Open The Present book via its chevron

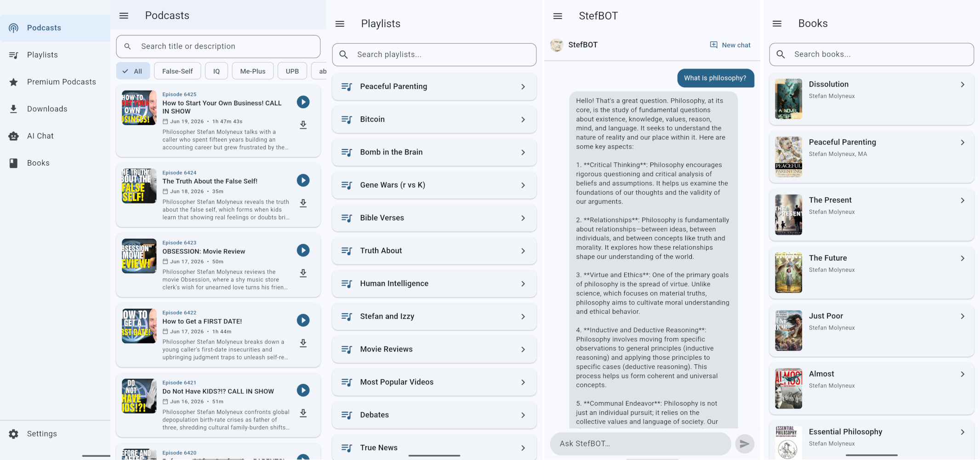(x=963, y=201)
